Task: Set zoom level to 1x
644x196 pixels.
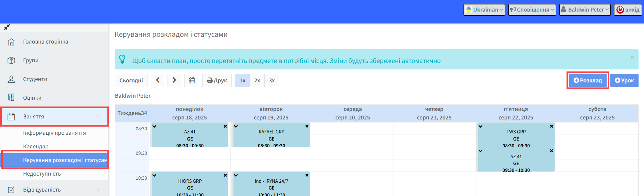Action: pos(242,80)
